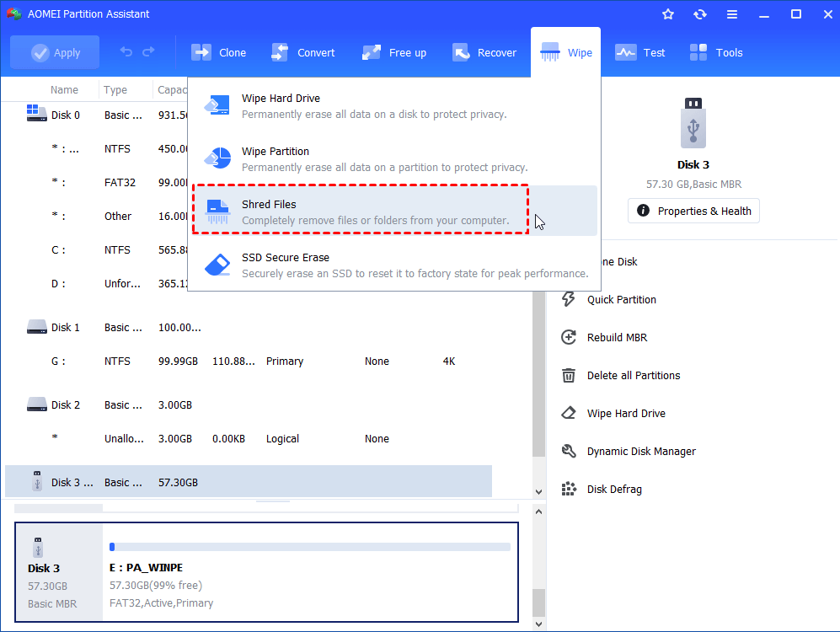Screen dimensions: 840x632
Task: Click the Disk 3 USB icon in list
Action: (x=37, y=481)
